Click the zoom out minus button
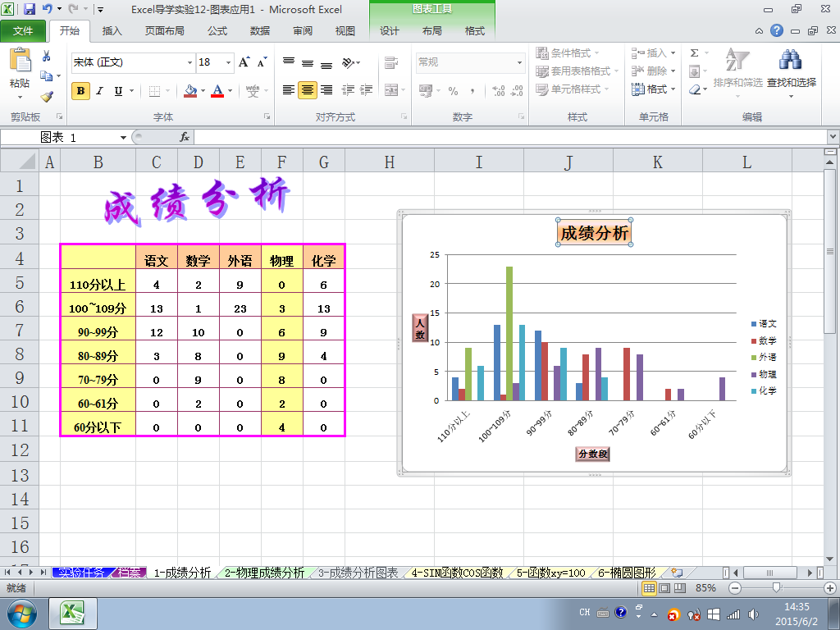 [x=735, y=588]
